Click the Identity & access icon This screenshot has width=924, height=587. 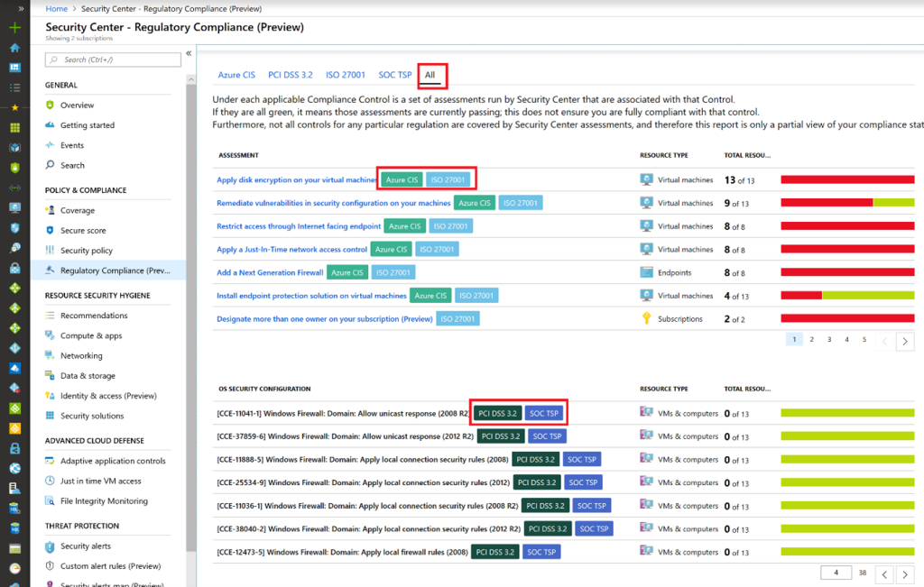(51, 396)
